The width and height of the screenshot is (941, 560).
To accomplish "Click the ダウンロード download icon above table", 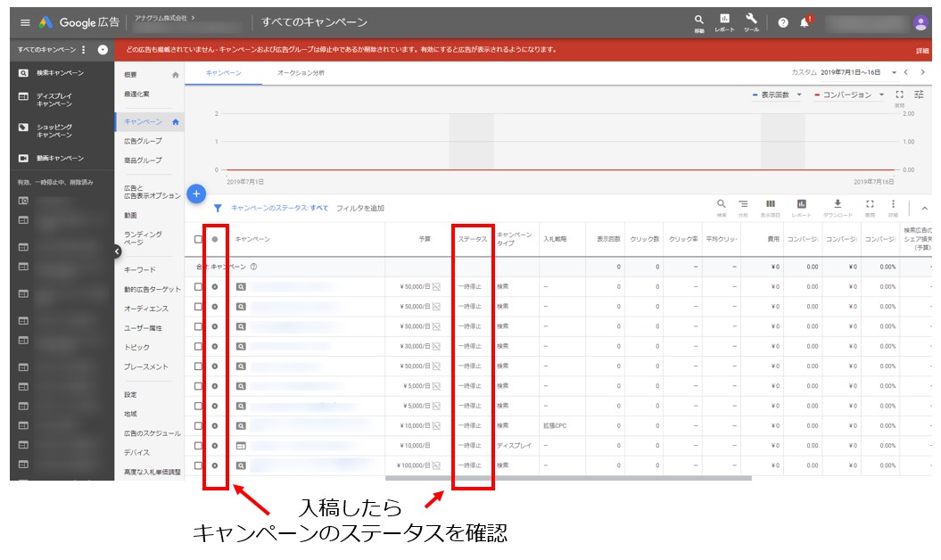I will tap(837, 207).
